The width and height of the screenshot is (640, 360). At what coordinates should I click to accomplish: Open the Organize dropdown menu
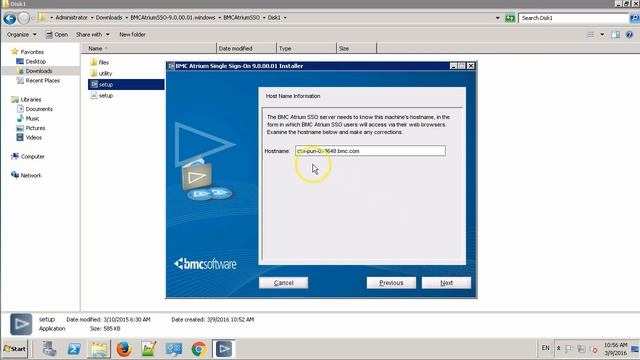click(21, 35)
